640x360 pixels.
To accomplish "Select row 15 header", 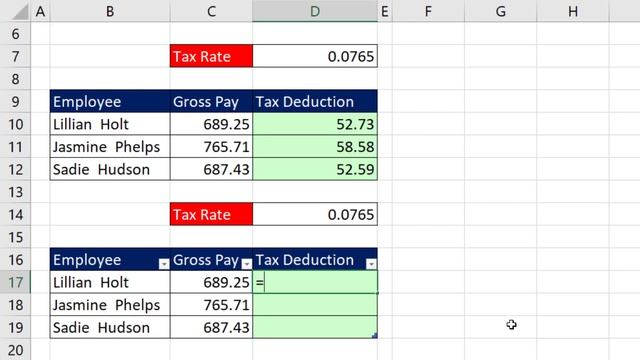I will (x=15, y=237).
